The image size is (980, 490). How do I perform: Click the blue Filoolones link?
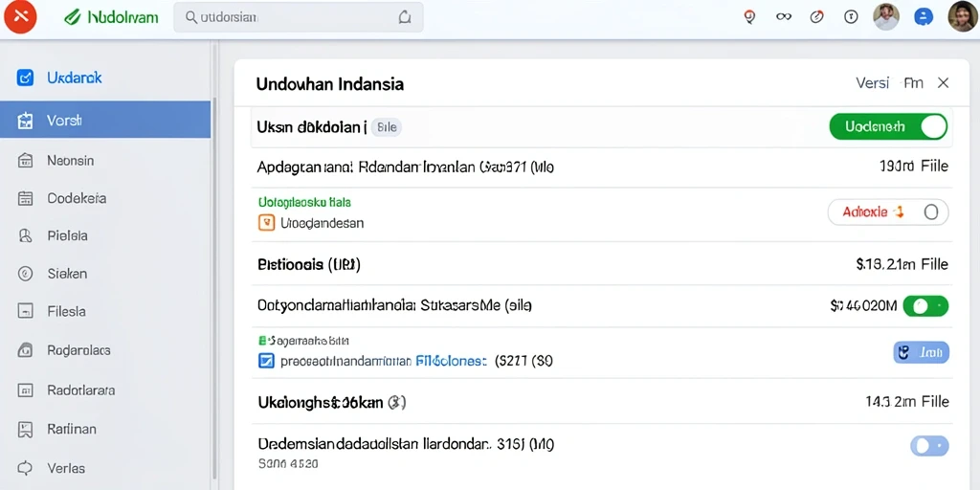[452, 361]
